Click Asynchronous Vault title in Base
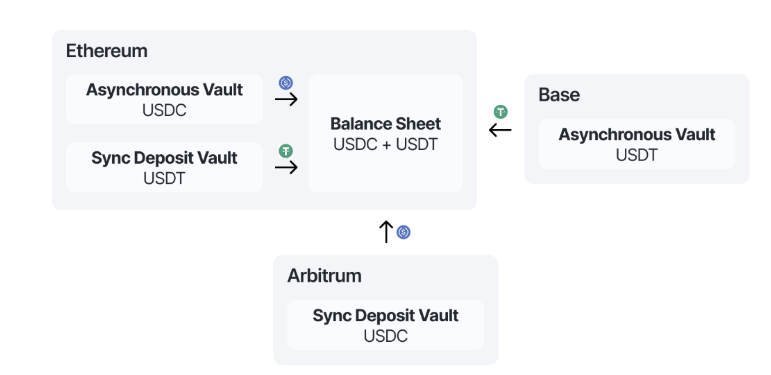This screenshot has width=771, height=375. coord(637,135)
